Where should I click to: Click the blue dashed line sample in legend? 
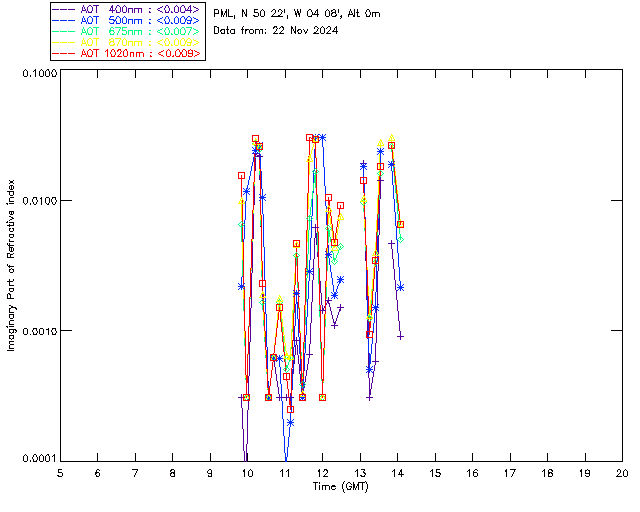click(x=64, y=20)
